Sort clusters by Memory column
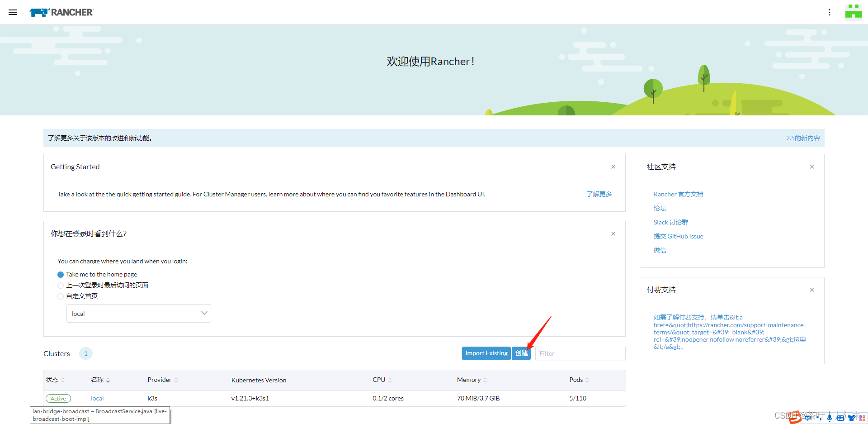868x424 pixels. [472, 380]
